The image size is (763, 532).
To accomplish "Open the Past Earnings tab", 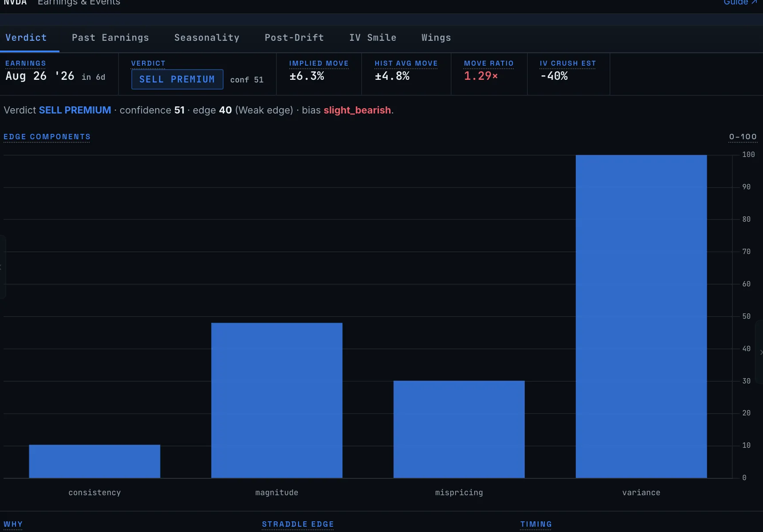I will 110,38.
